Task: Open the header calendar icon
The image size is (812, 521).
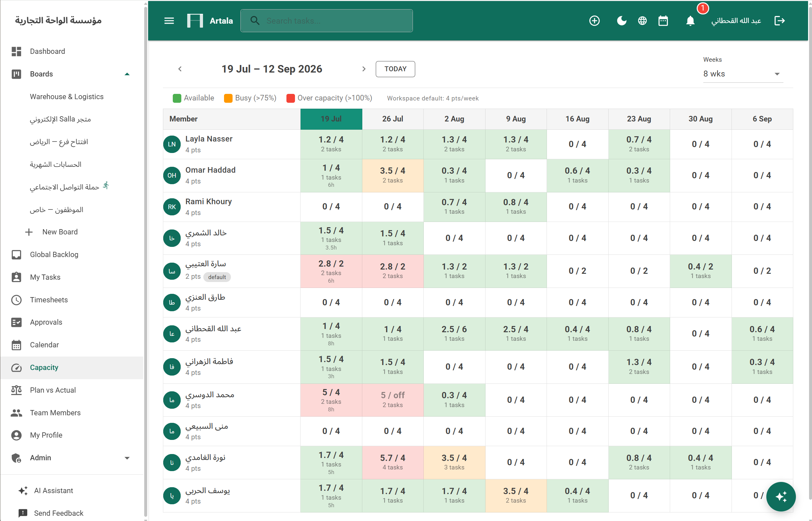Action: tap(663, 21)
